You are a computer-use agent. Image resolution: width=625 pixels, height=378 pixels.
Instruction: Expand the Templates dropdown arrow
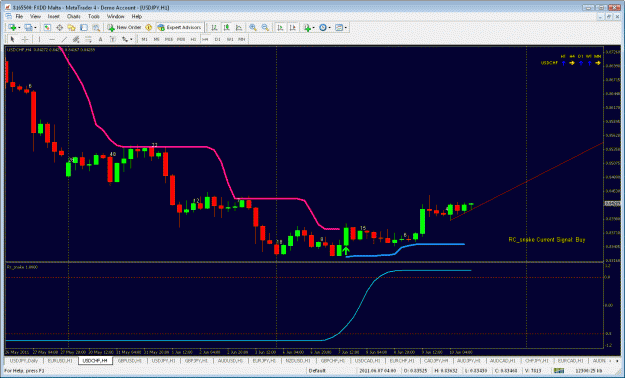(x=346, y=28)
